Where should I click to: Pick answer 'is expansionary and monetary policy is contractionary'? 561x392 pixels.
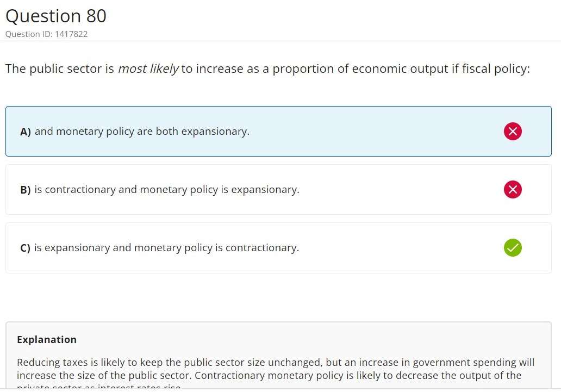(x=166, y=248)
